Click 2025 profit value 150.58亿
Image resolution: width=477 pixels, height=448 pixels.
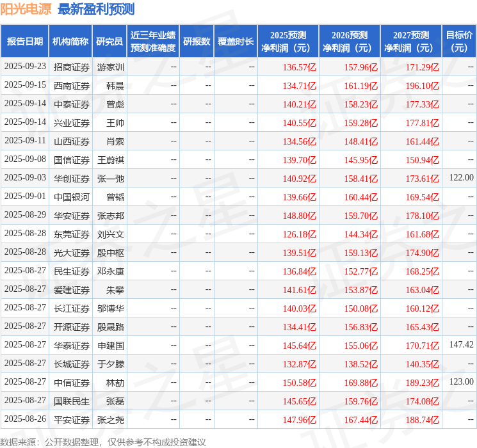coord(300,383)
